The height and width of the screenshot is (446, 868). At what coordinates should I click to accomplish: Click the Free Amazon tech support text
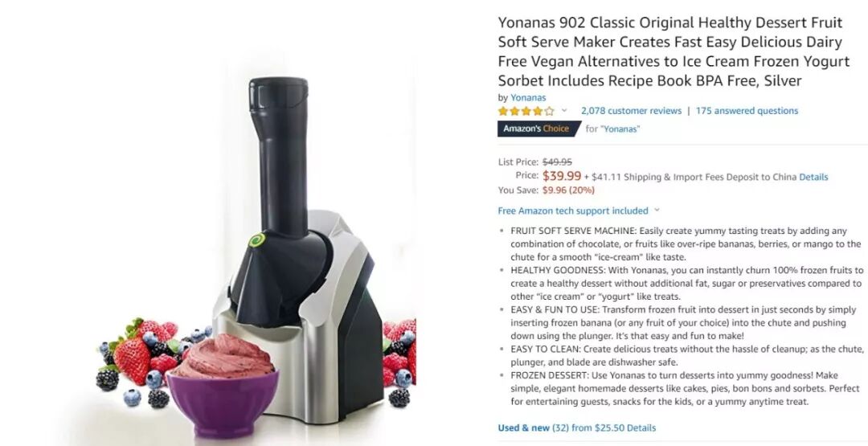[573, 211]
